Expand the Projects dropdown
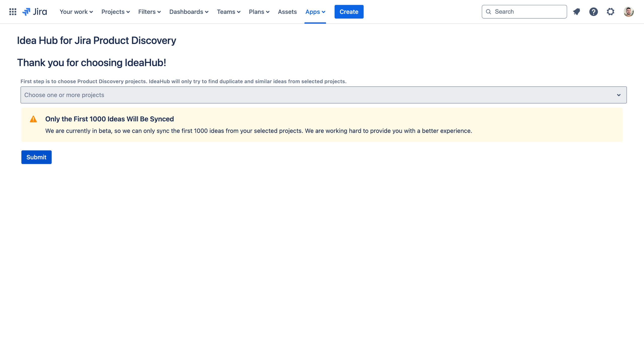644x344 pixels. [115, 12]
